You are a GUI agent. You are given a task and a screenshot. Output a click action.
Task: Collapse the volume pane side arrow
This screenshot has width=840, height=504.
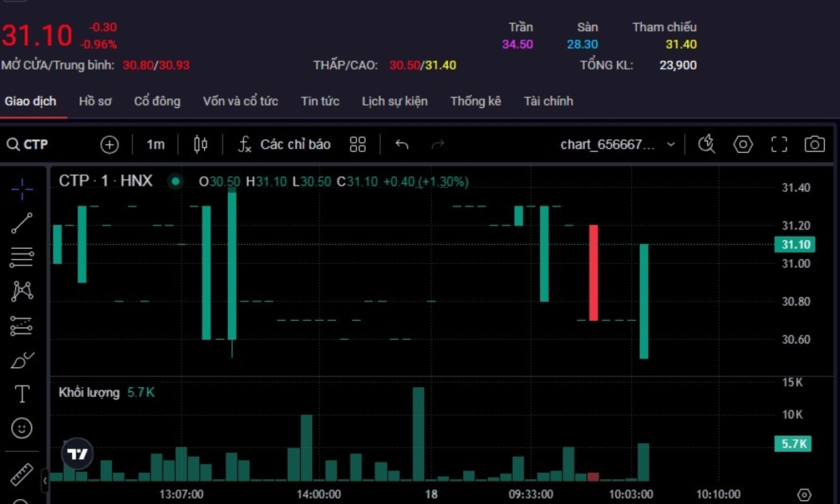point(45,481)
